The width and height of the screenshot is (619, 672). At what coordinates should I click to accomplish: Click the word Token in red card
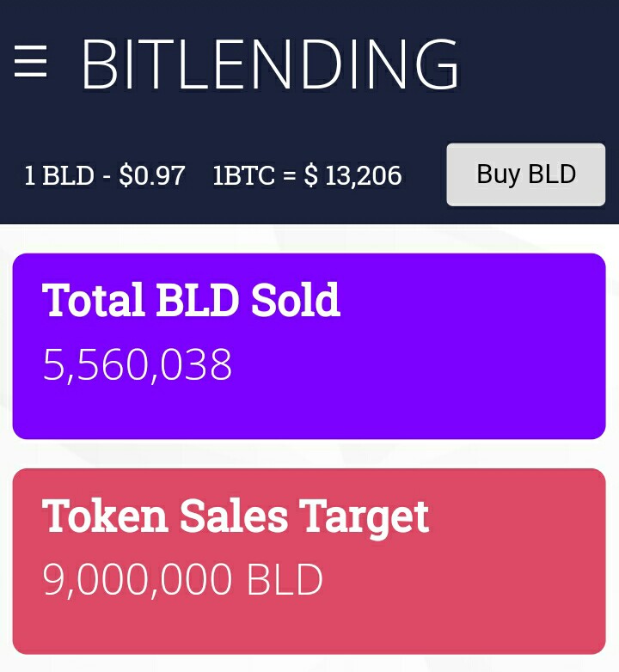(x=105, y=515)
